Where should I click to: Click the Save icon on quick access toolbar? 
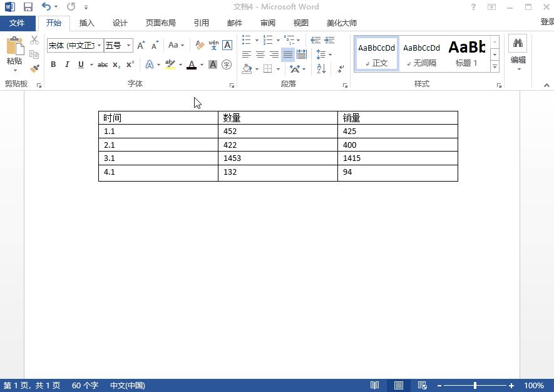(27, 6)
